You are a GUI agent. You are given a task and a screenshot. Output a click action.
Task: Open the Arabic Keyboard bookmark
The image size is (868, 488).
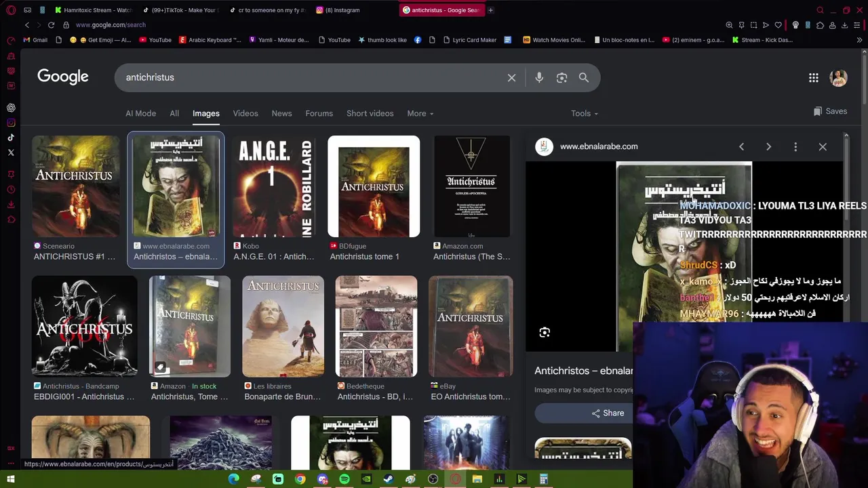[x=210, y=40]
